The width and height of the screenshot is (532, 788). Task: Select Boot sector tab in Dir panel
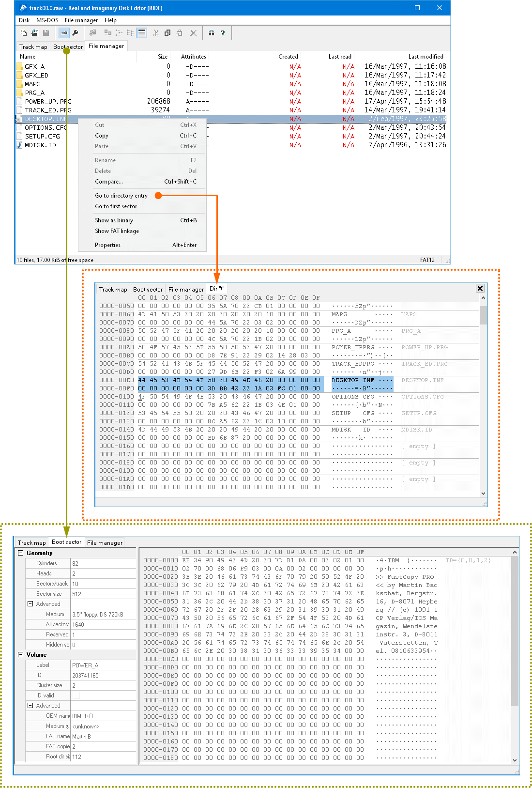148,290
